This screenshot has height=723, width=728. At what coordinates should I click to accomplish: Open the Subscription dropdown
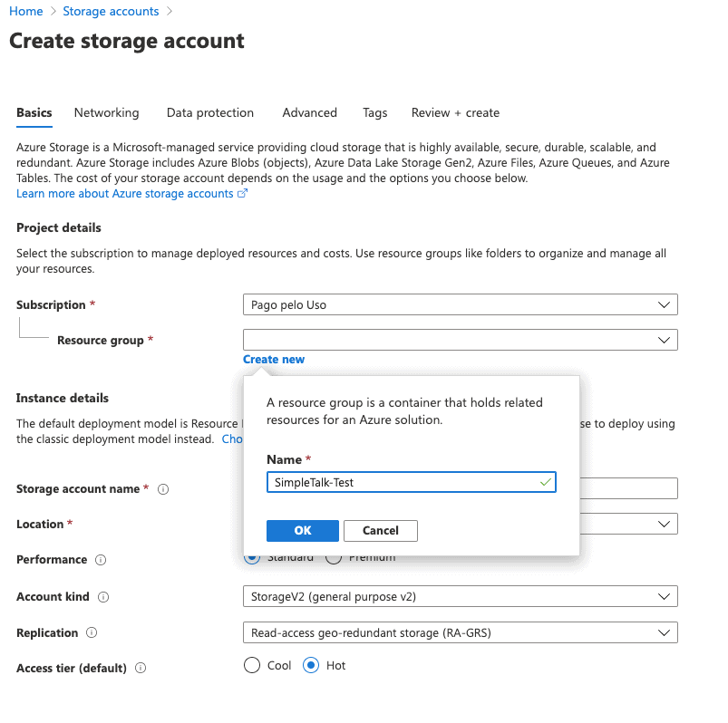click(460, 305)
